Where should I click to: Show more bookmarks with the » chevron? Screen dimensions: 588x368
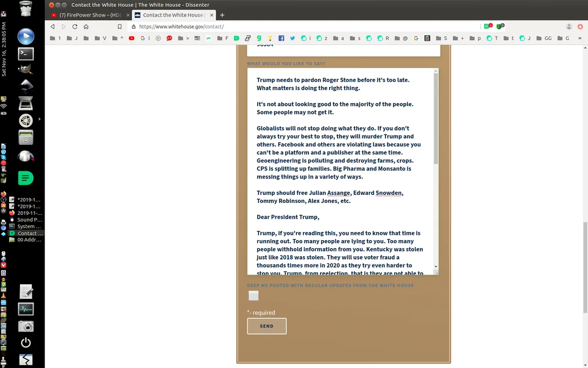(580, 39)
